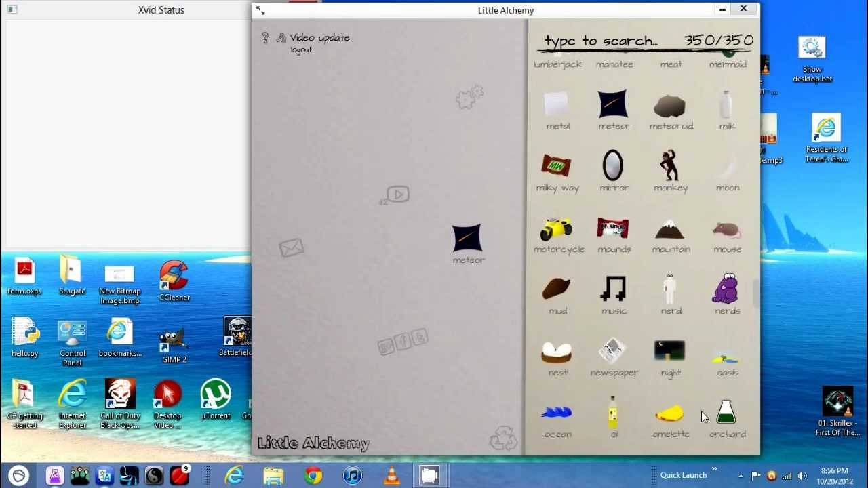The image size is (868, 488).
Task: Click the meat label in the library
Action: point(671,64)
